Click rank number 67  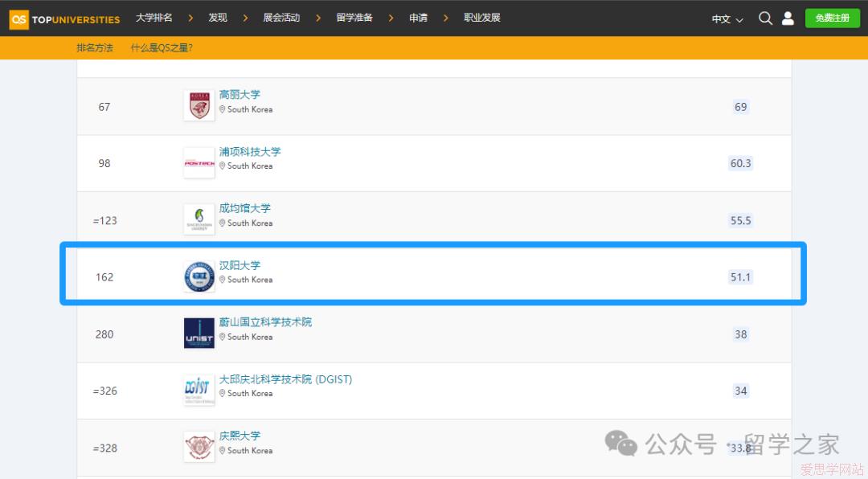104,107
